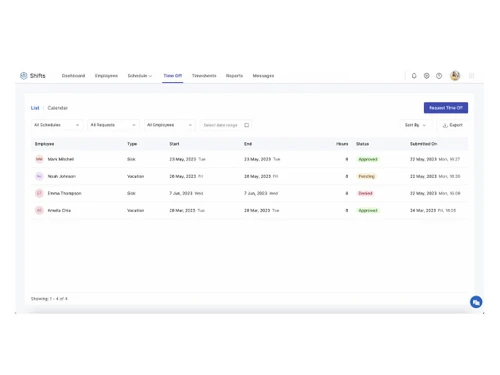Click the Export button

(x=452, y=125)
